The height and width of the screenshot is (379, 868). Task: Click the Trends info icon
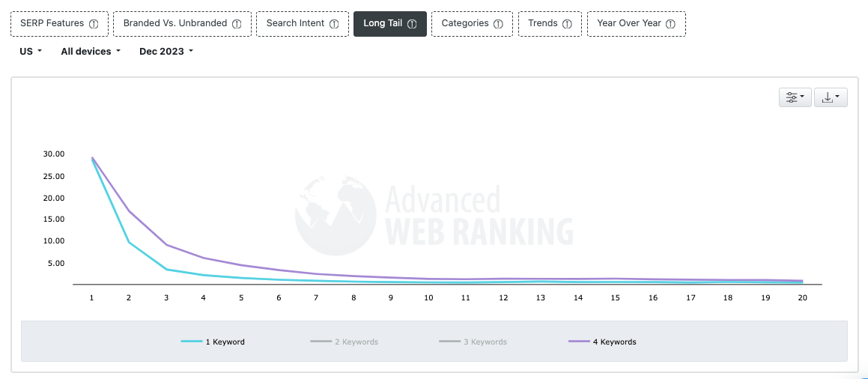coord(567,24)
